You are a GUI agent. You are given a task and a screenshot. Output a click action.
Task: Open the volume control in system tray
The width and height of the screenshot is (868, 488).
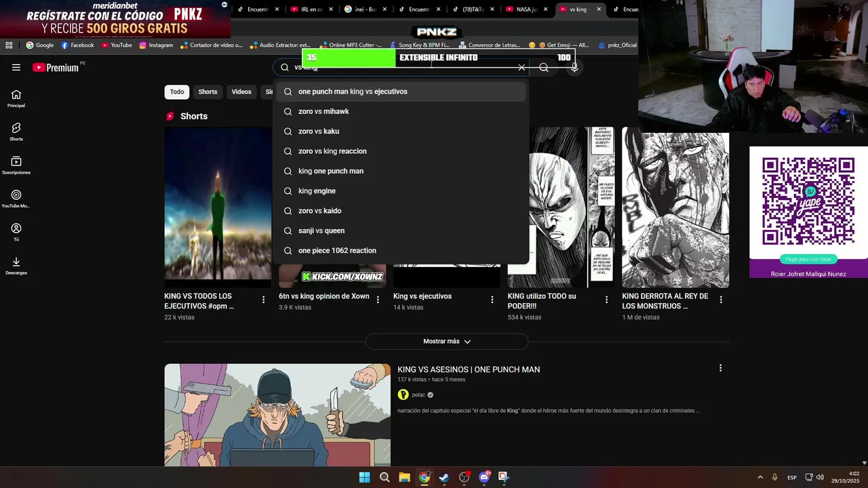tap(820, 477)
